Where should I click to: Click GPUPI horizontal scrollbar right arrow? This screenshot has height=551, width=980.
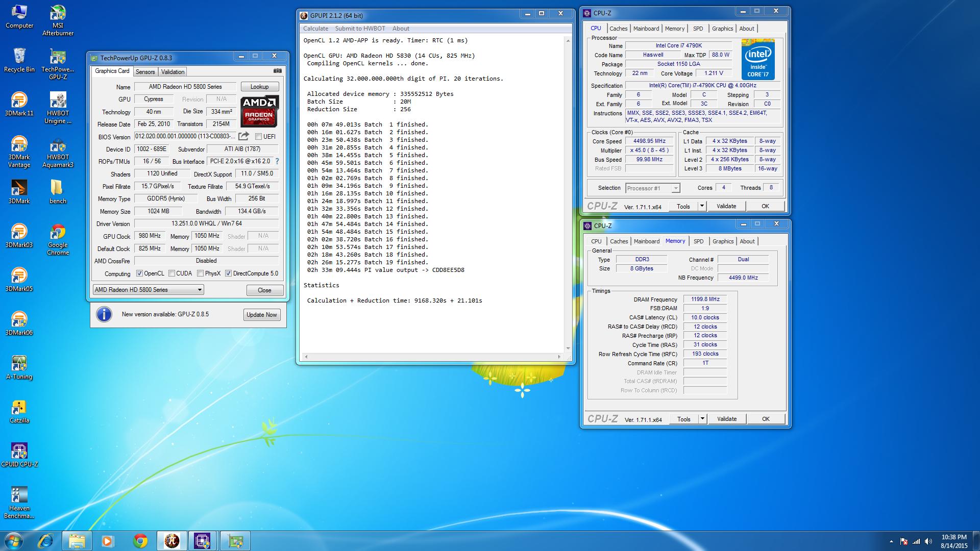pyautogui.click(x=559, y=357)
